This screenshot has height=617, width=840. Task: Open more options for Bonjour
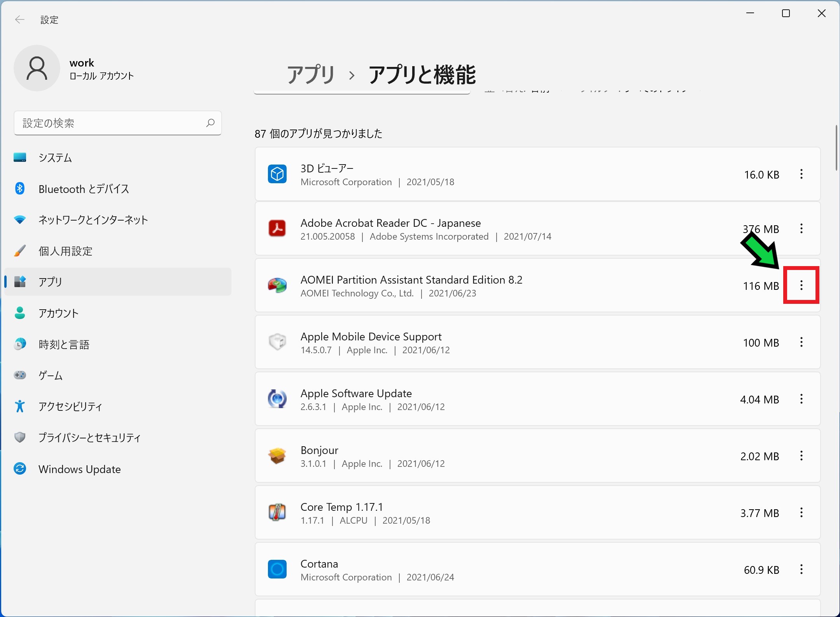801,456
